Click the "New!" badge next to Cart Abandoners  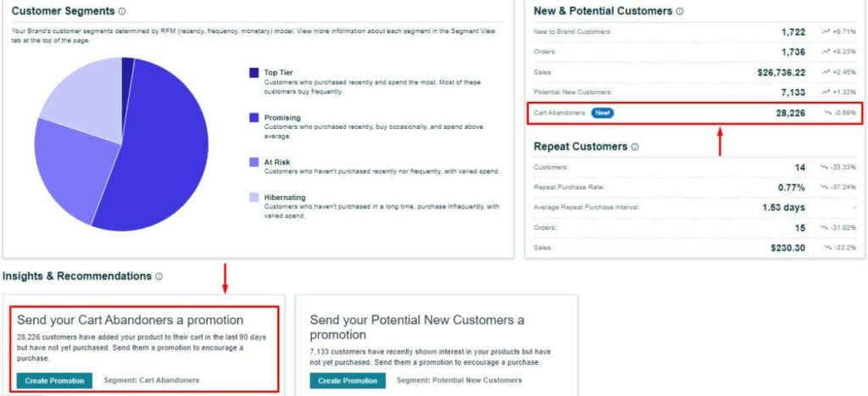click(x=603, y=112)
